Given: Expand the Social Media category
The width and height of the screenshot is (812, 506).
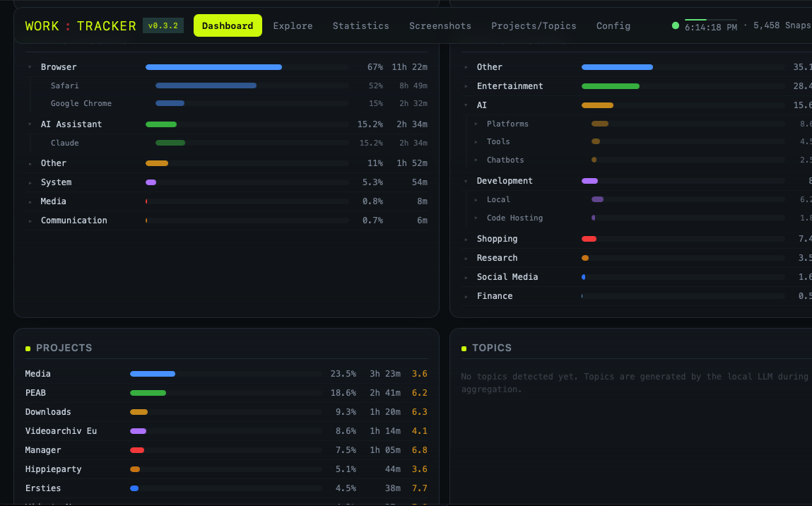Looking at the screenshot, I should tap(466, 278).
